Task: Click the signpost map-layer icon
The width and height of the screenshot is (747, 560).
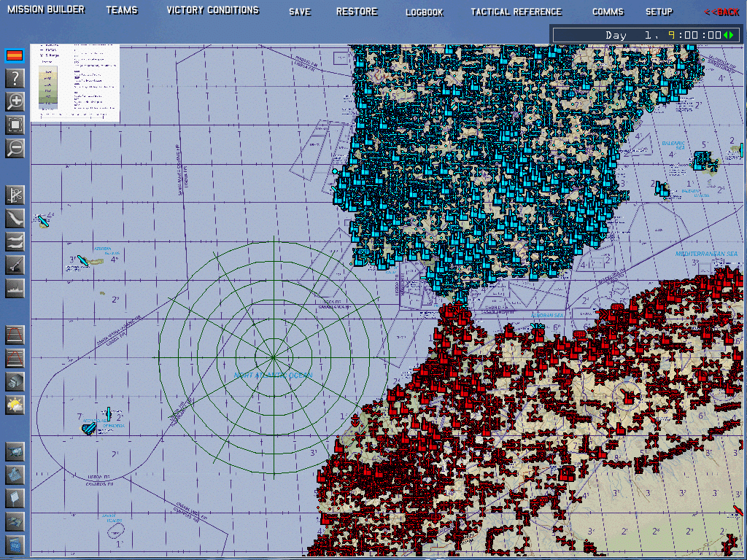Action: point(15,498)
